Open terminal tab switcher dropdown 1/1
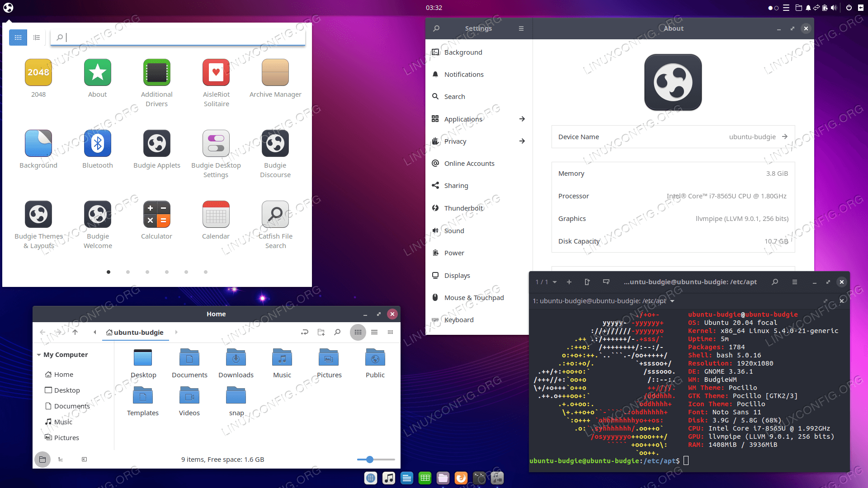The width and height of the screenshot is (868, 488). point(546,282)
